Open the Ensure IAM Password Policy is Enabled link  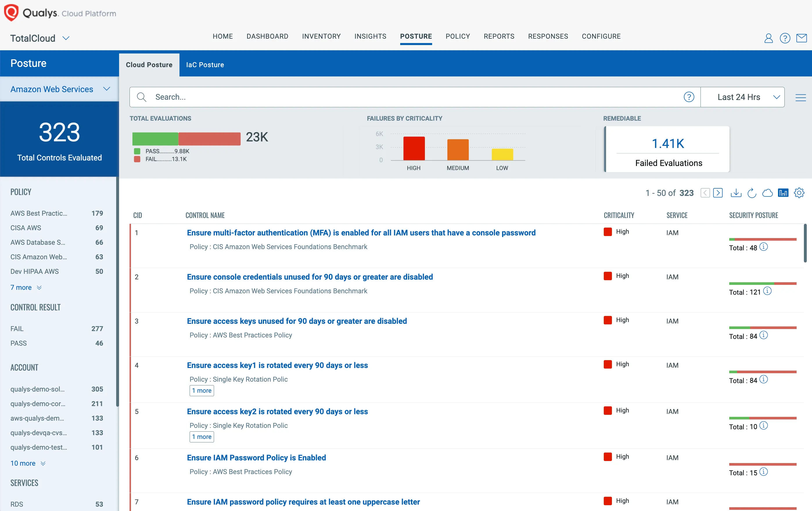pyautogui.click(x=256, y=458)
